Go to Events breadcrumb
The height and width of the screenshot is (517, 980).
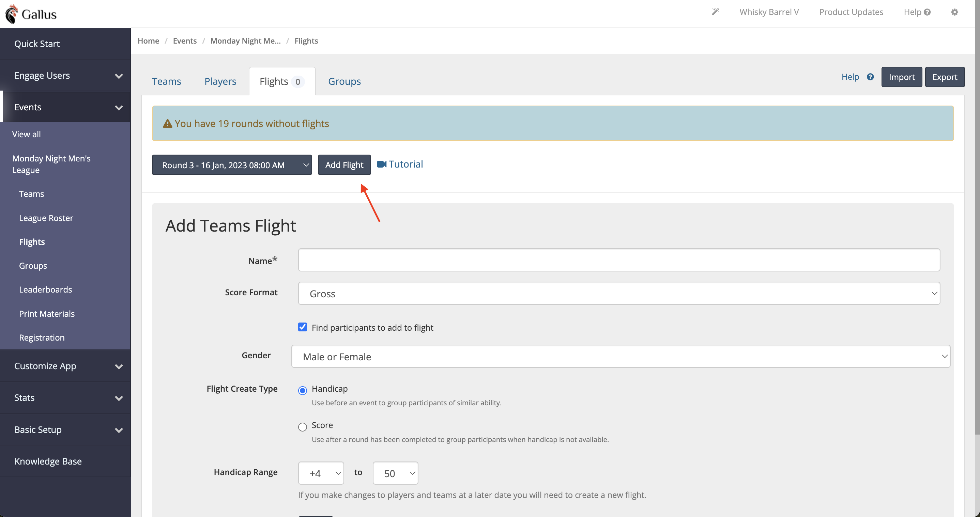[x=184, y=41]
